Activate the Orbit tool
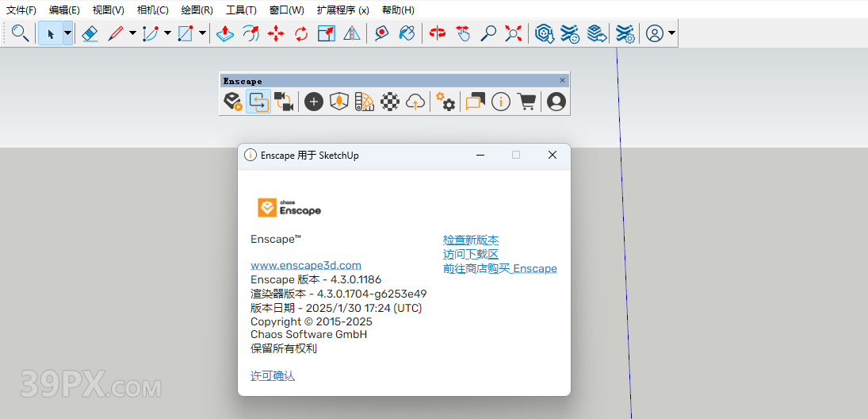Viewport: 868px width, 419px height. tap(438, 33)
